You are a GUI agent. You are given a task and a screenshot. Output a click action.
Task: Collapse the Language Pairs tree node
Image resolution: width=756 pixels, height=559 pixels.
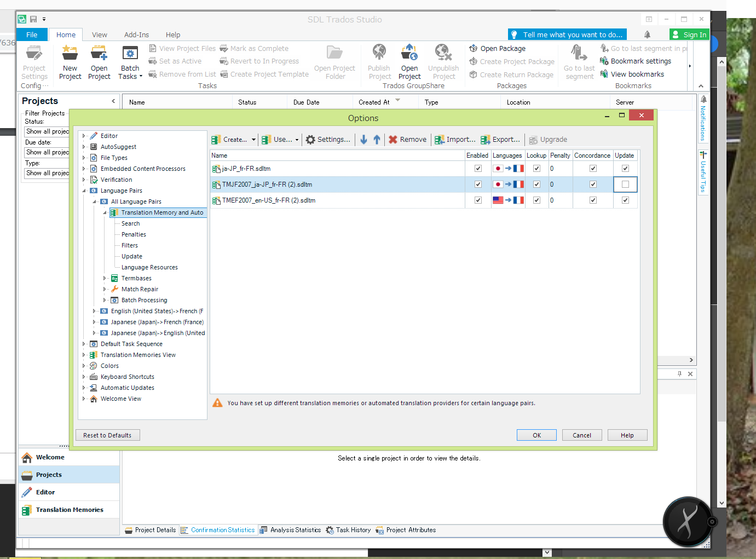click(84, 191)
